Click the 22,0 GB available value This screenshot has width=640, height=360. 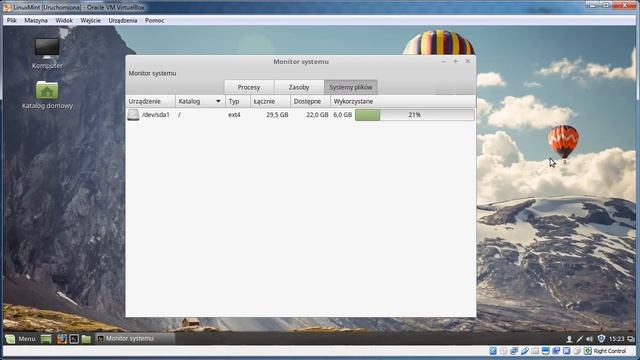317,115
